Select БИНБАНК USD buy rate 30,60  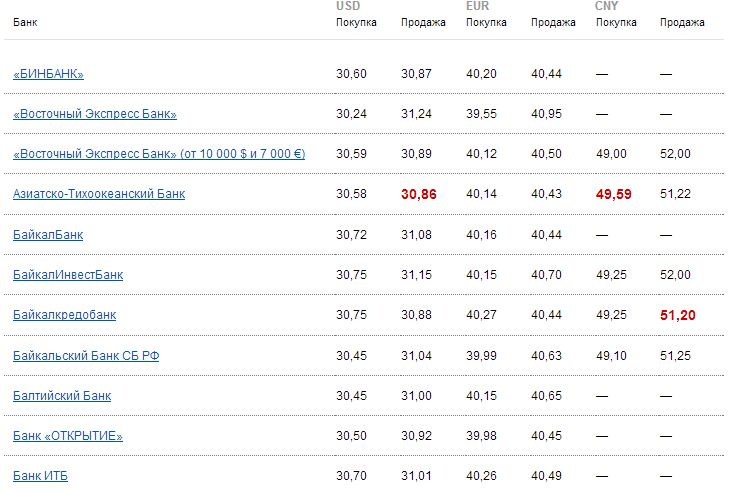(352, 74)
